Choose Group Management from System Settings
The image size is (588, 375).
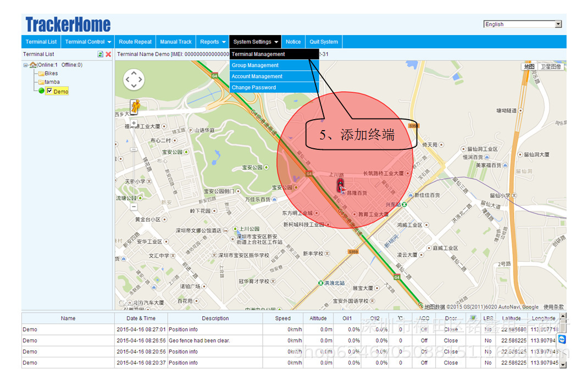[274, 65]
